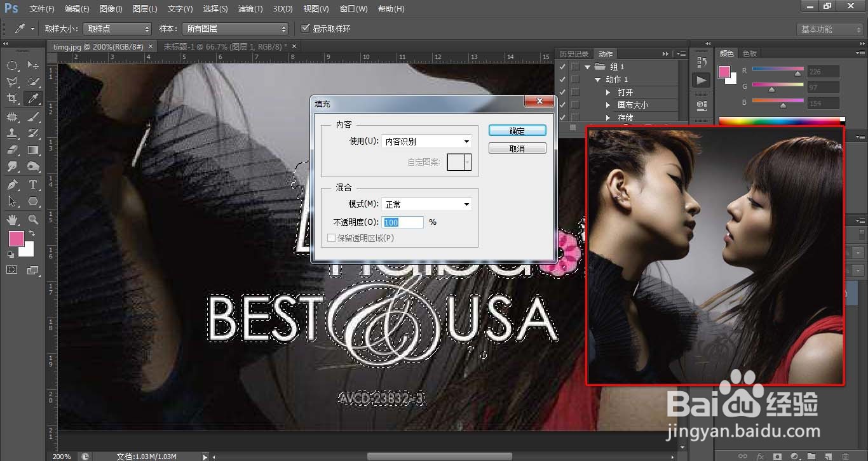Toggle Quick Mask mode
The image size is (868, 461).
tap(12, 270)
